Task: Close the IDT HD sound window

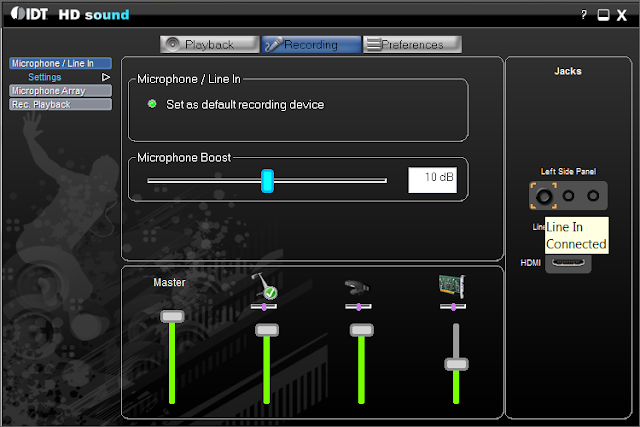Action: [622, 16]
